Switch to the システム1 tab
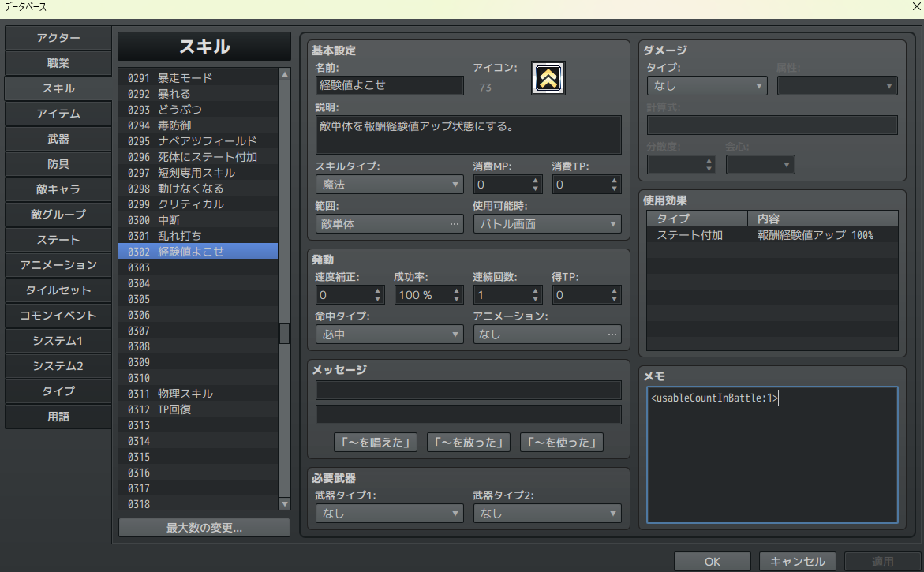 [58, 341]
